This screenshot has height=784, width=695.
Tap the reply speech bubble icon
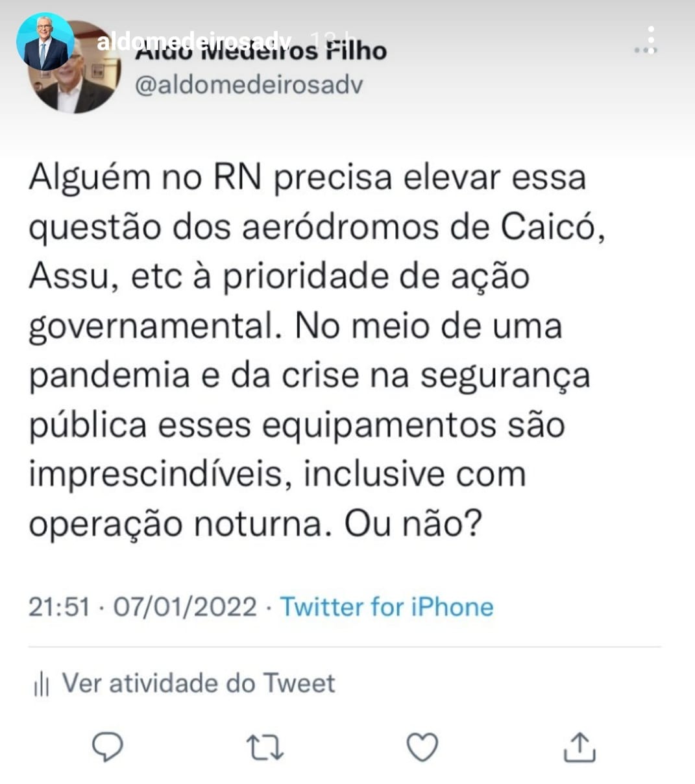coord(108,747)
